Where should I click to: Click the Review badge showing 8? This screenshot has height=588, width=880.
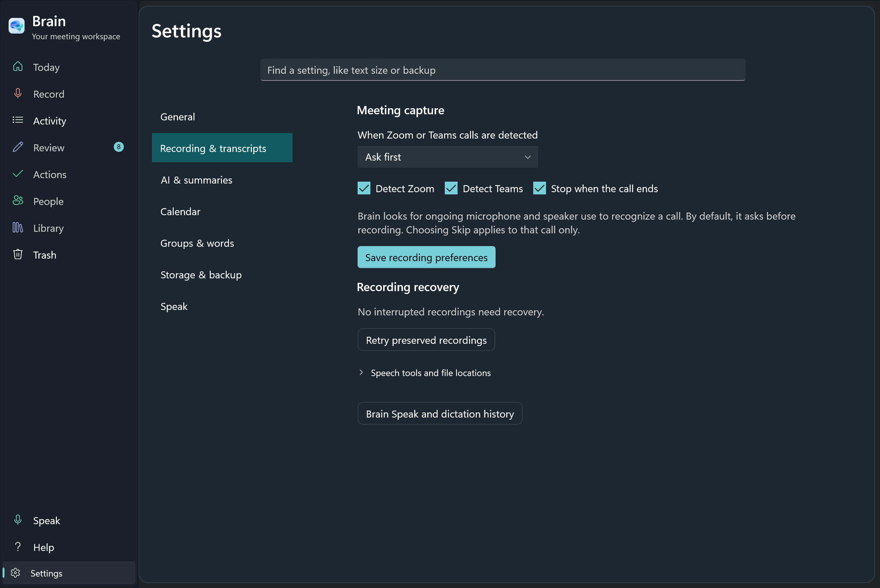click(118, 147)
